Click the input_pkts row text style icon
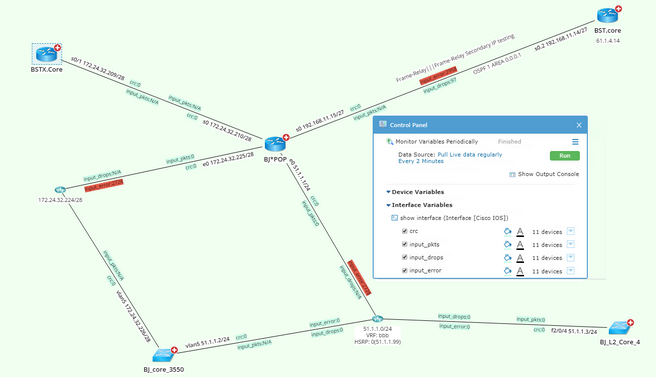Image resolution: width=656 pixels, height=377 pixels. [x=520, y=245]
